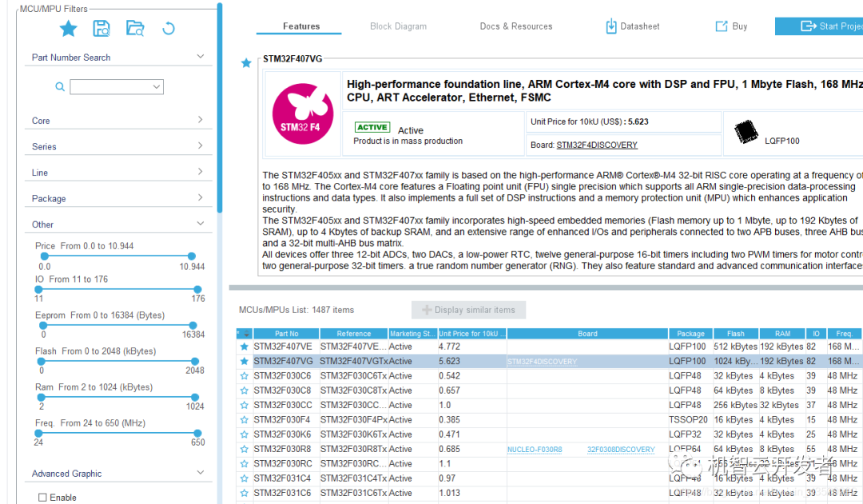Screen dimensions: 863x504
Task: Reset all filters with the refresh icon
Action: [169, 28]
